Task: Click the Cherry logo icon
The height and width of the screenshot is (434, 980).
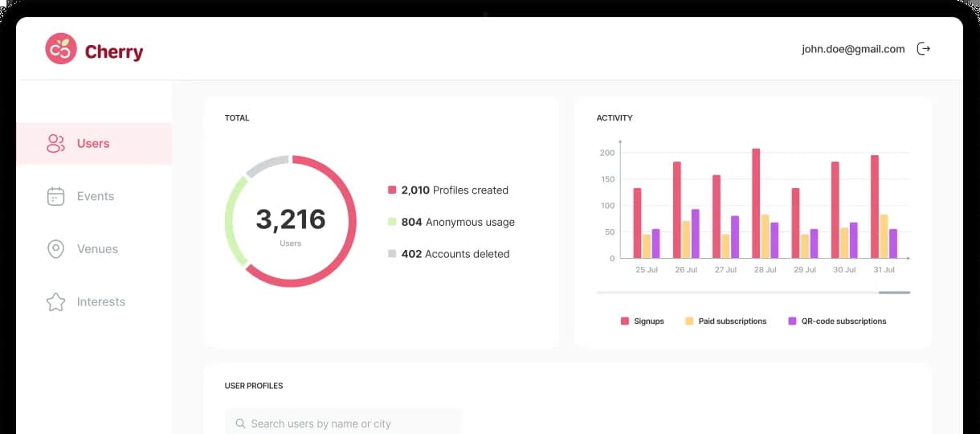Action: coord(61,49)
